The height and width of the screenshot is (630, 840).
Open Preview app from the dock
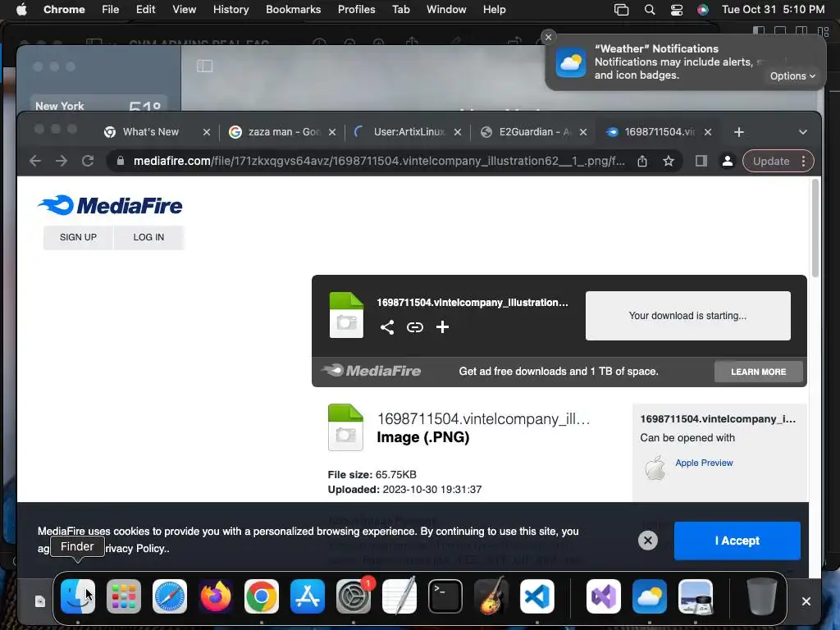click(x=696, y=596)
